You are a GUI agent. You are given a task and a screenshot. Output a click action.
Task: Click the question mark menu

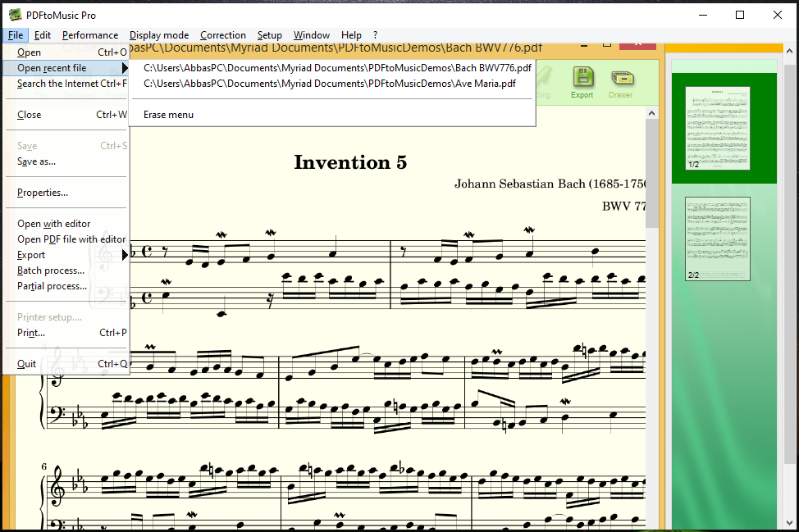point(376,35)
